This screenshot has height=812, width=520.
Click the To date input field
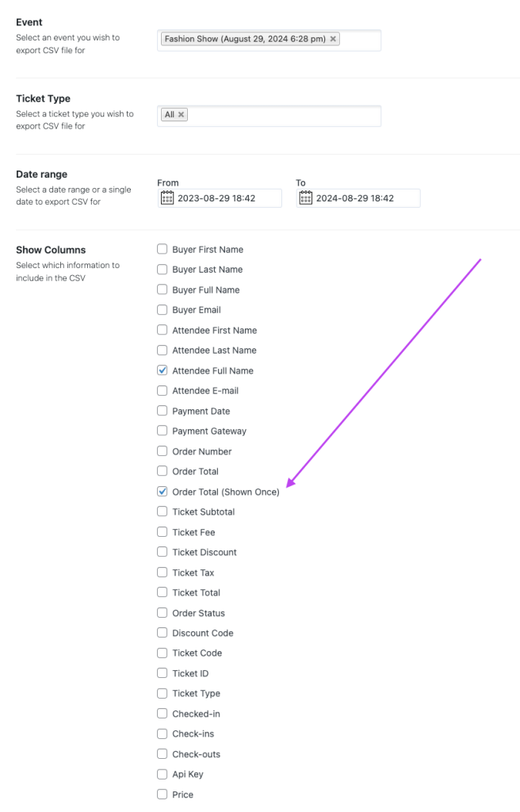pos(366,198)
